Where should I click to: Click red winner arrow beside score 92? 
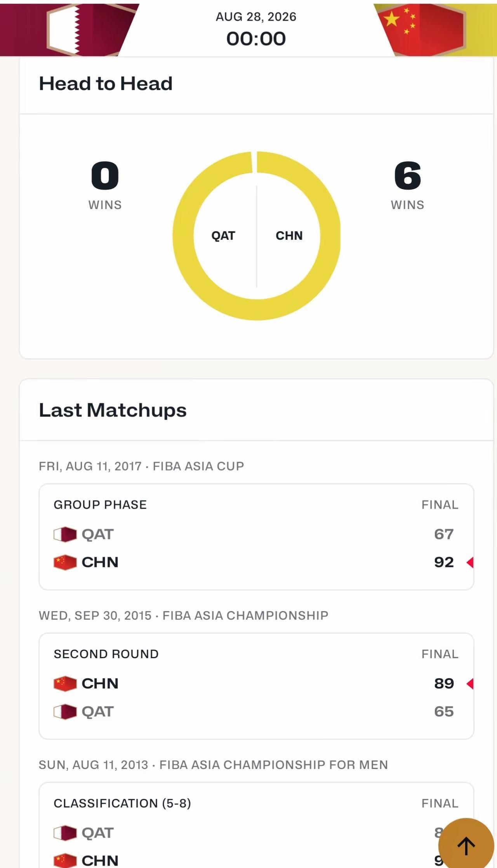point(470,562)
